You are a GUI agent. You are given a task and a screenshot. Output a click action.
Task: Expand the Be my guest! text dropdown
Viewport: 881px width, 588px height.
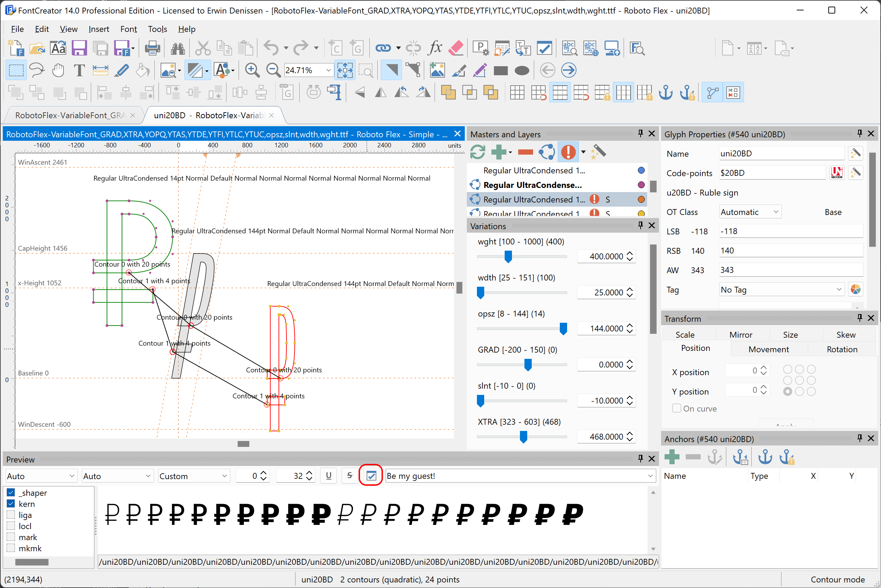point(650,476)
